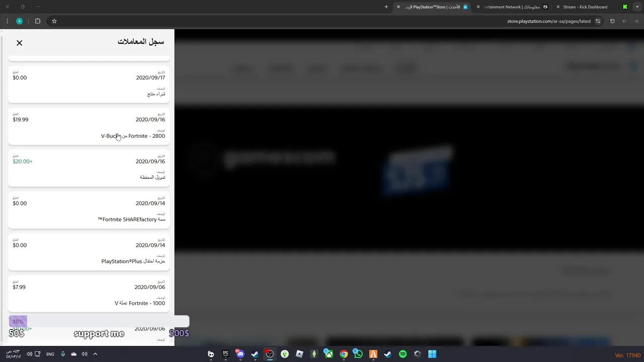
Task: Open a new browser tab
Action: (x=386, y=7)
